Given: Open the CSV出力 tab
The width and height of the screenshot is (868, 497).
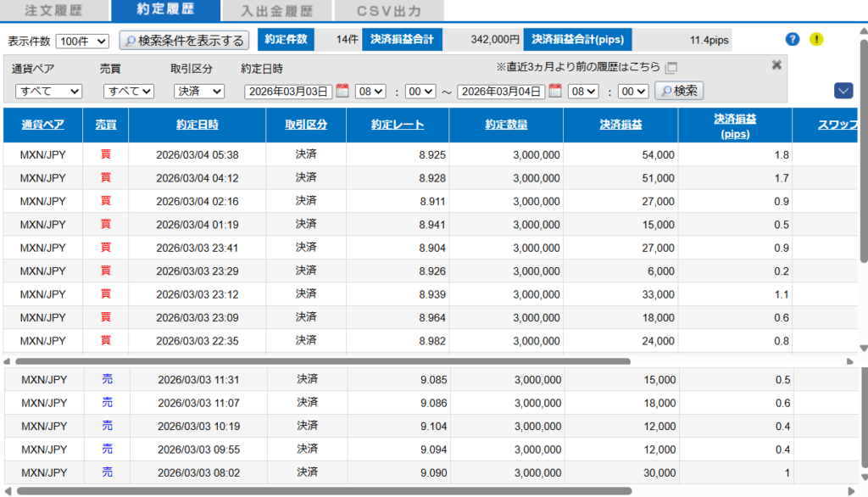Looking at the screenshot, I should click(389, 11).
